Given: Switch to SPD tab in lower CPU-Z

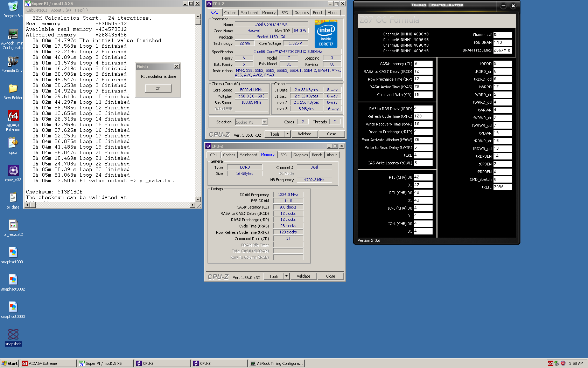Looking at the screenshot, I should (284, 155).
